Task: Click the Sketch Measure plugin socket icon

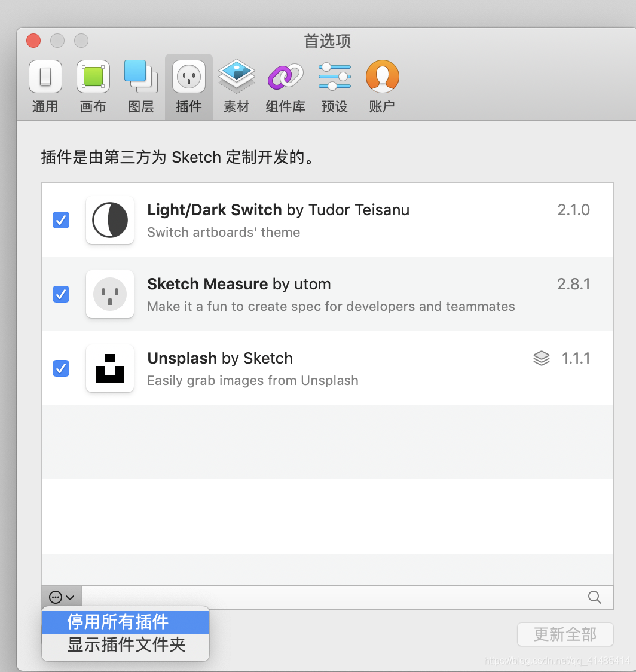Action: click(110, 294)
